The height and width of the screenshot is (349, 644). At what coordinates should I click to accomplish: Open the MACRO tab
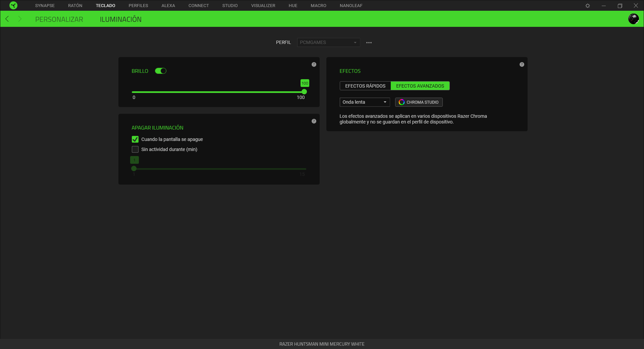319,6
